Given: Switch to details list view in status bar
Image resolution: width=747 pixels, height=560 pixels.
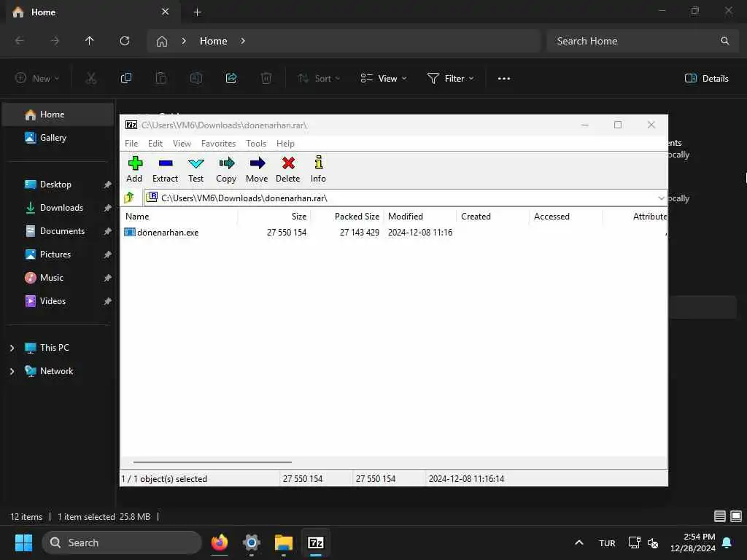Looking at the screenshot, I should 720,516.
